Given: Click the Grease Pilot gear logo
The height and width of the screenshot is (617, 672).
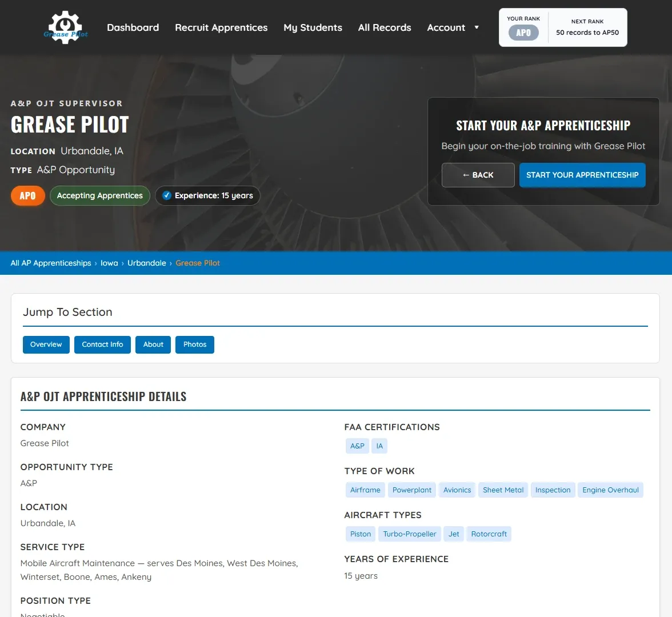Looking at the screenshot, I should click(66, 27).
